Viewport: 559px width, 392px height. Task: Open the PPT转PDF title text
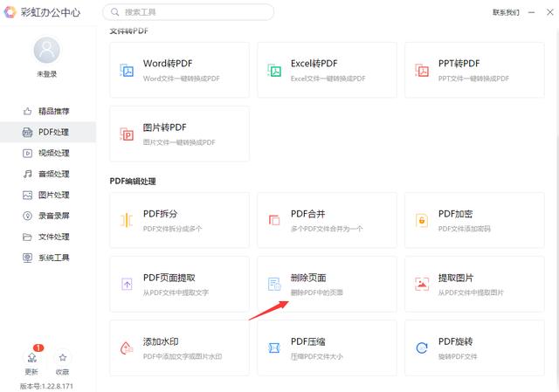point(459,64)
